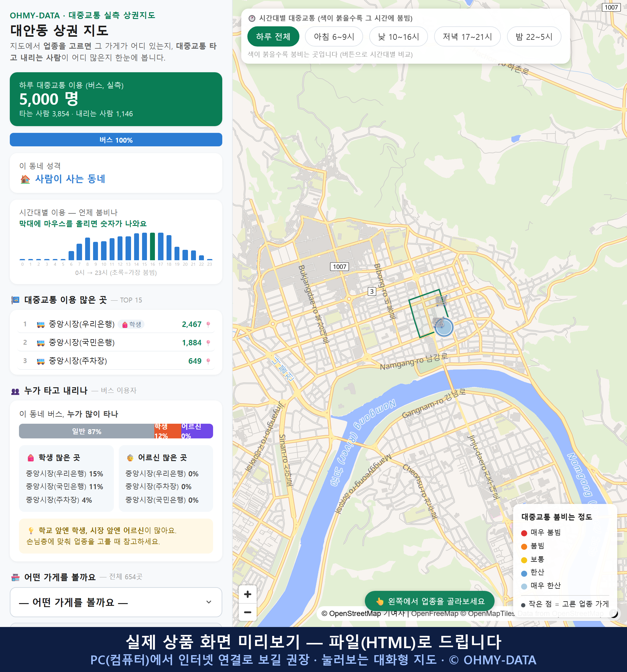Click the 중앙시장(우리은행) station name in TOP list
Viewport: 627px width, 672px height.
[x=82, y=324]
